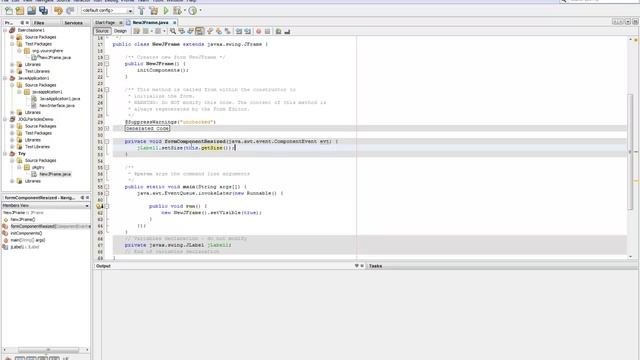The width and height of the screenshot is (640, 360).
Task: Click the New Project toolbar icon
Action: pos(20,11)
